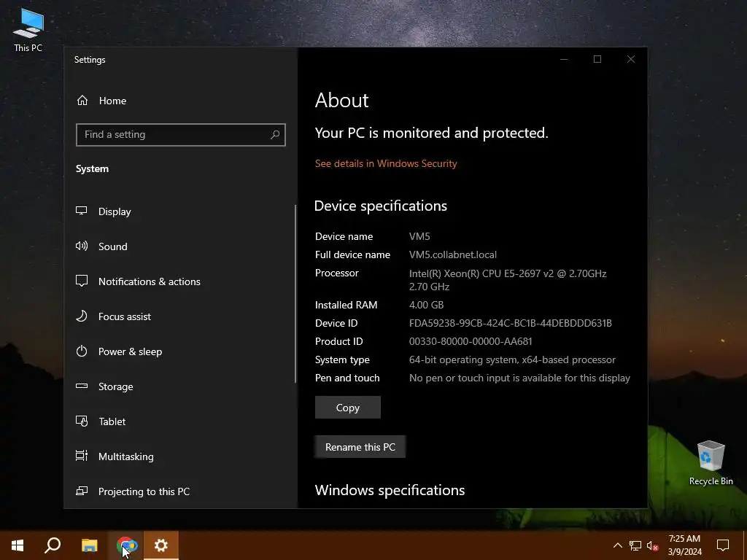Show hidden system tray icons
This screenshot has height=560, width=747.
617,545
